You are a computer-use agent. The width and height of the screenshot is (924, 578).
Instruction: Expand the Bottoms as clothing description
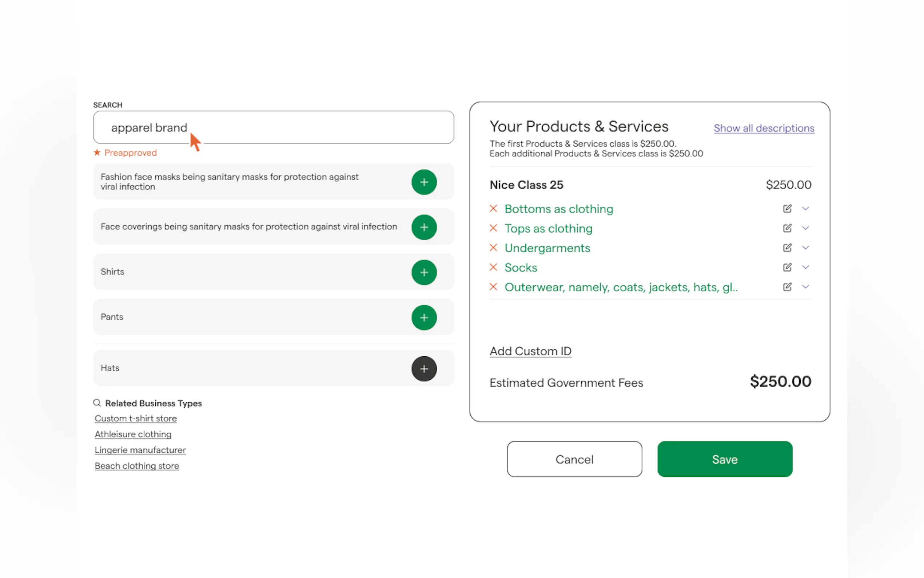tap(805, 209)
